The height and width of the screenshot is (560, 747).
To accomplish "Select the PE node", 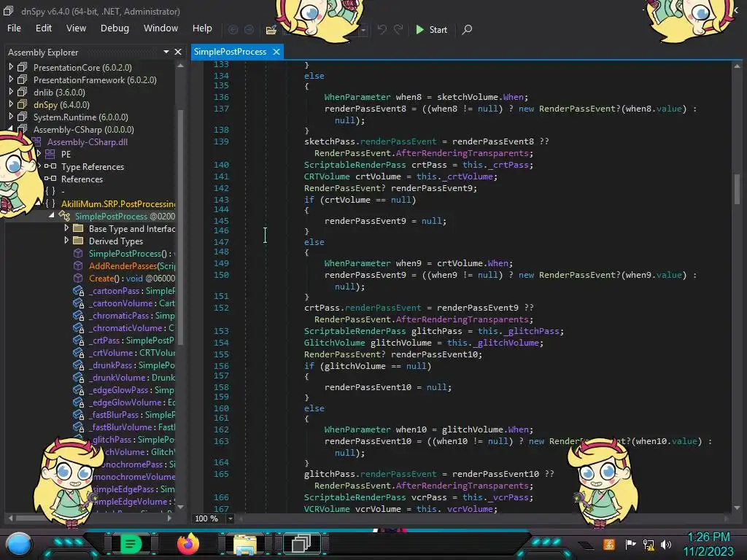I will click(66, 155).
